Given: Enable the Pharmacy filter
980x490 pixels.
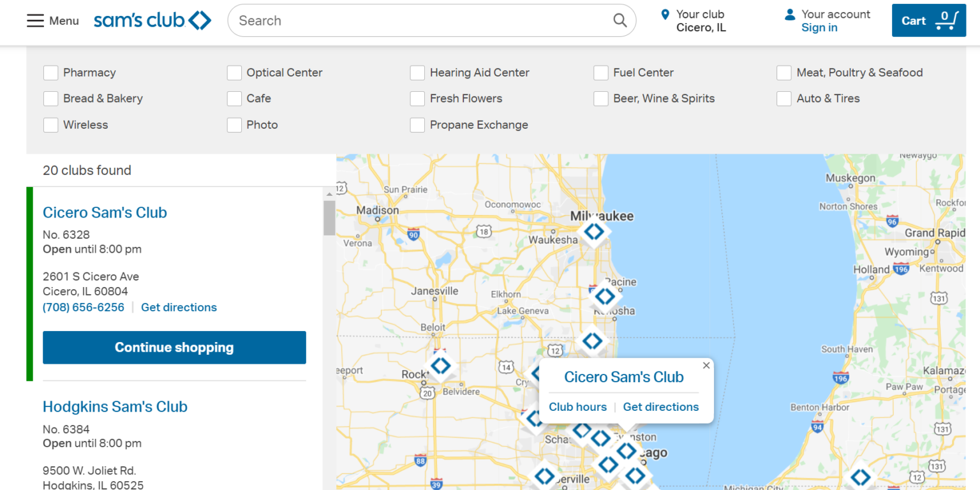Looking at the screenshot, I should [50, 72].
